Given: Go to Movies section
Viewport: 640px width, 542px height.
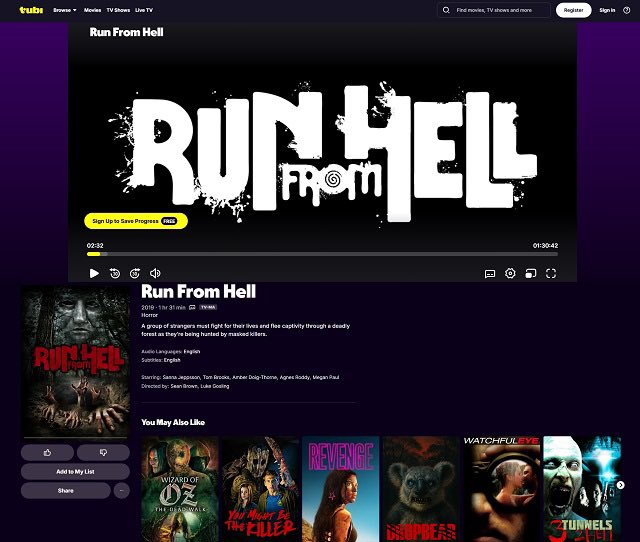Looking at the screenshot, I should click(x=92, y=10).
